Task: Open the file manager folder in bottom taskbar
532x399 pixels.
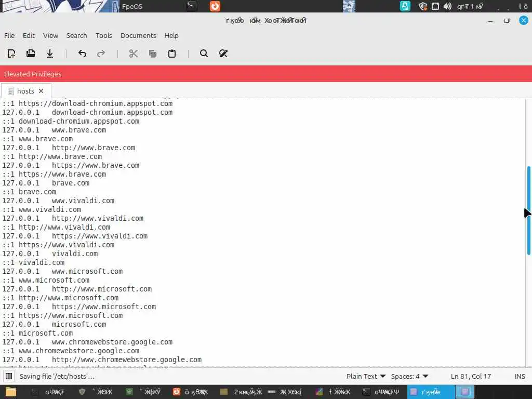Action: tap(10, 392)
